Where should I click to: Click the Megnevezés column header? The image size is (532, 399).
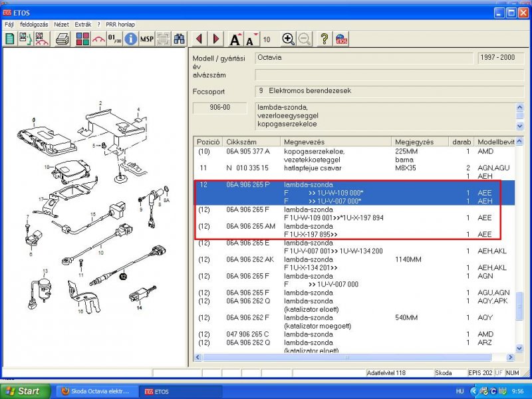click(336, 142)
